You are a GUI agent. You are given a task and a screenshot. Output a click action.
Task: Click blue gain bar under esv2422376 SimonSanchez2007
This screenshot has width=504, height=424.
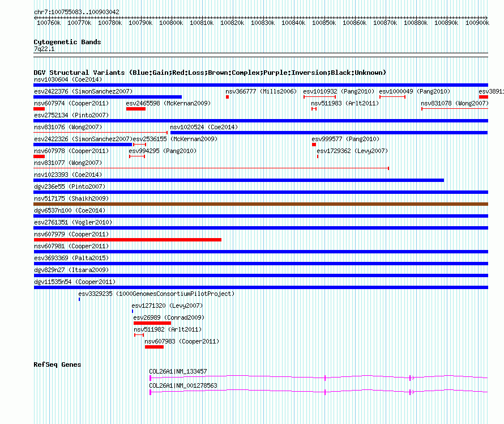(108, 97)
